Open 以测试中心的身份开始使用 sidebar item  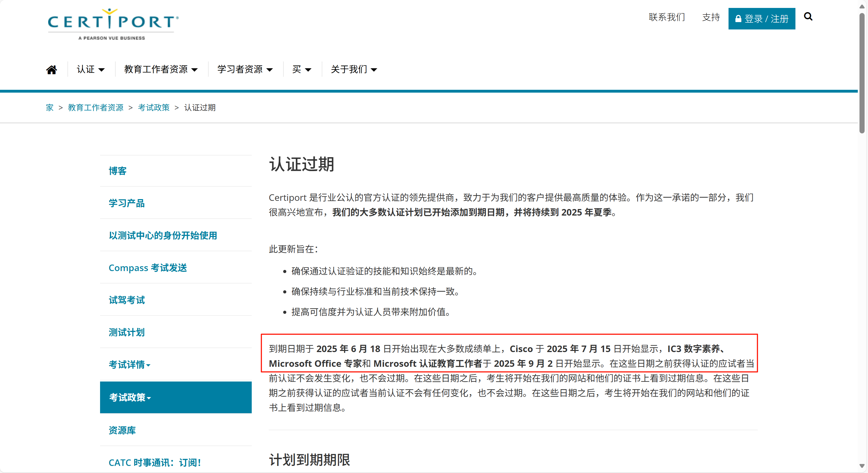pos(163,235)
